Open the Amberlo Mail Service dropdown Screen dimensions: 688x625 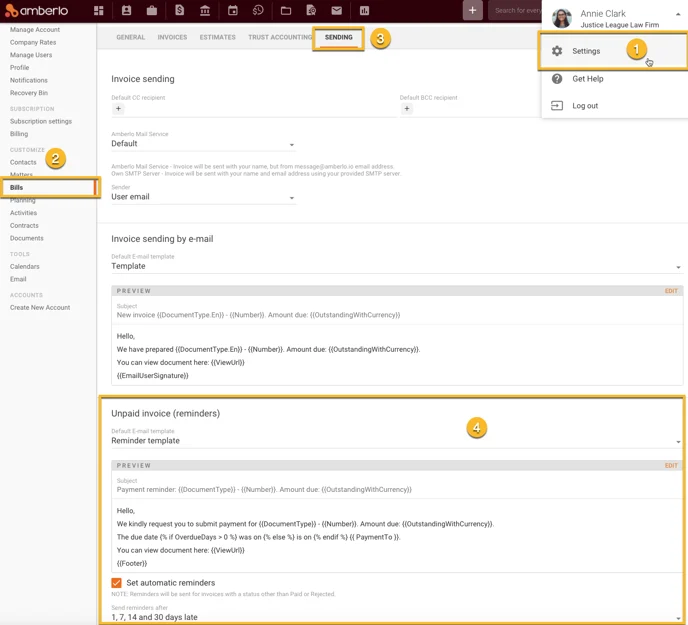pos(203,144)
